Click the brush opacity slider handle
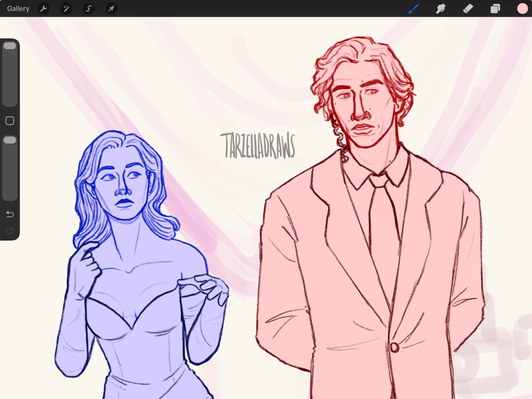The width and height of the screenshot is (532, 399). point(10,140)
